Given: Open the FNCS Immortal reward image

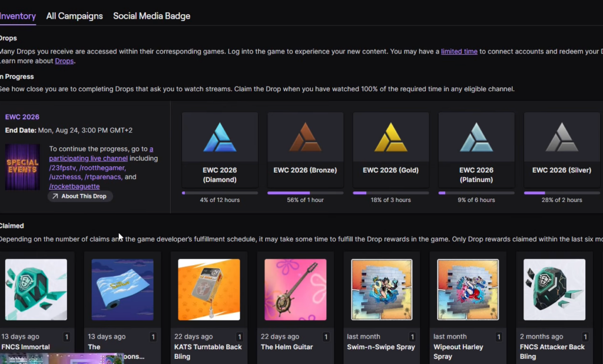Looking at the screenshot, I should [x=36, y=289].
